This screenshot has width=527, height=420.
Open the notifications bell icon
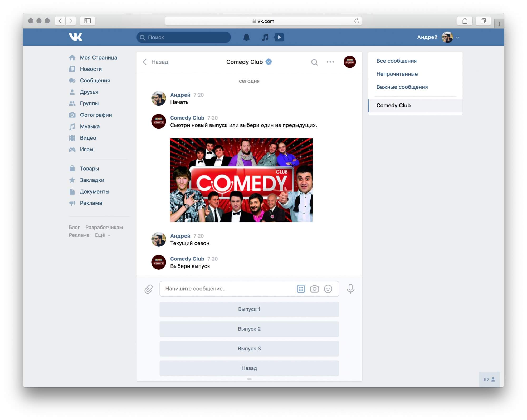click(247, 37)
